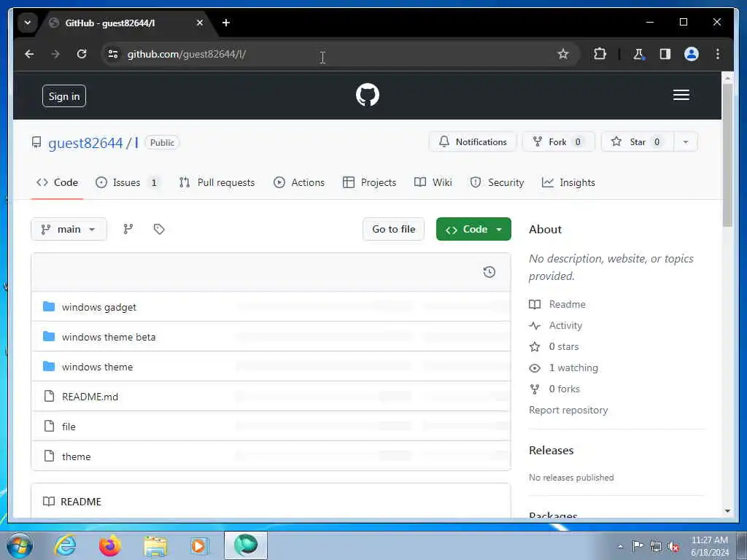Open the Star lists dropdown arrow

click(686, 142)
